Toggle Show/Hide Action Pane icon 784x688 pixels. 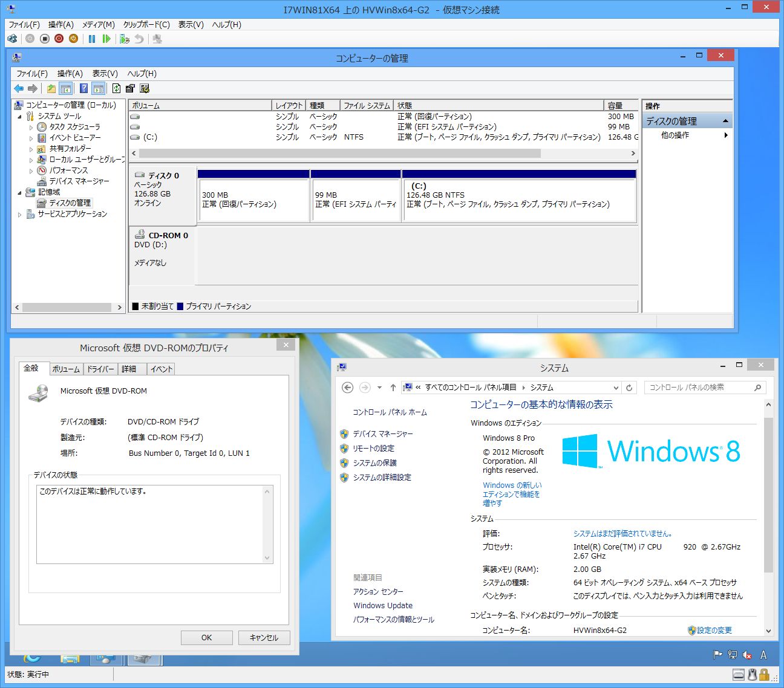99,88
